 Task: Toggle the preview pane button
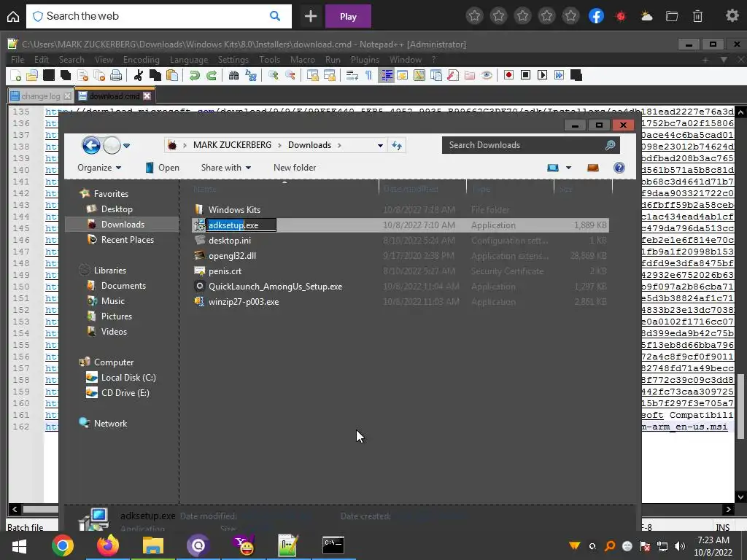593,168
